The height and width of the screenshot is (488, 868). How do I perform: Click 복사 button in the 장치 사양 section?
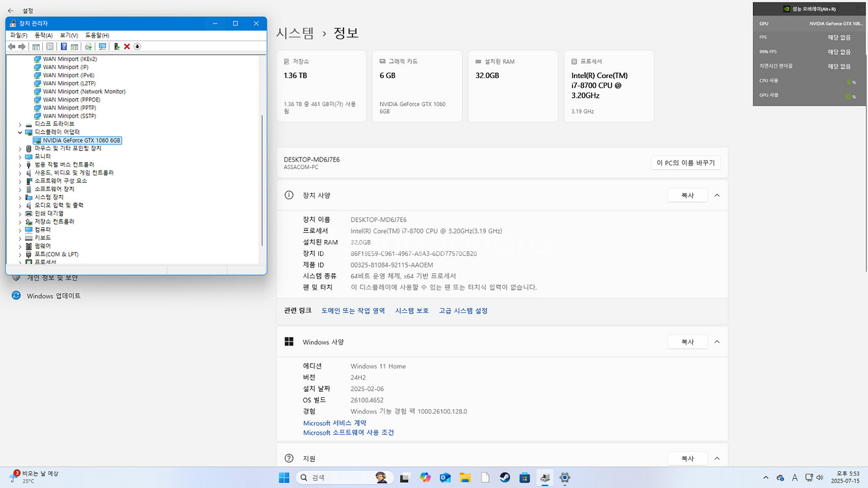click(x=687, y=195)
